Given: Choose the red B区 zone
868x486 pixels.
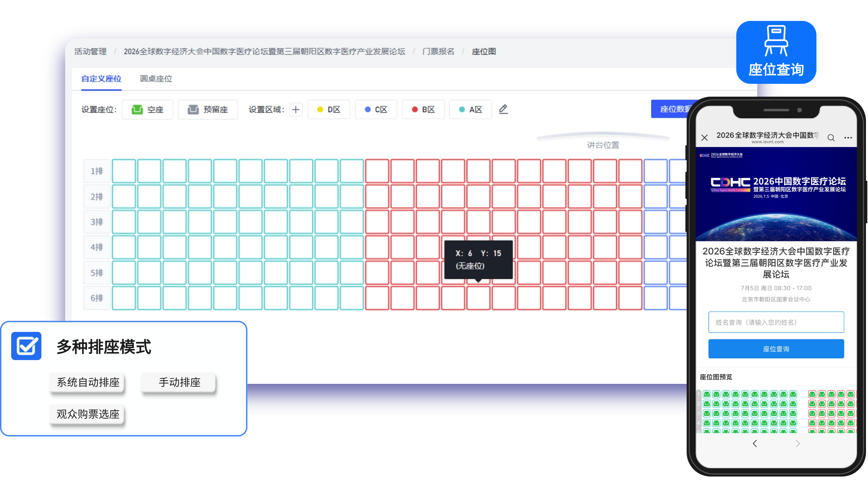Looking at the screenshot, I should click(423, 110).
